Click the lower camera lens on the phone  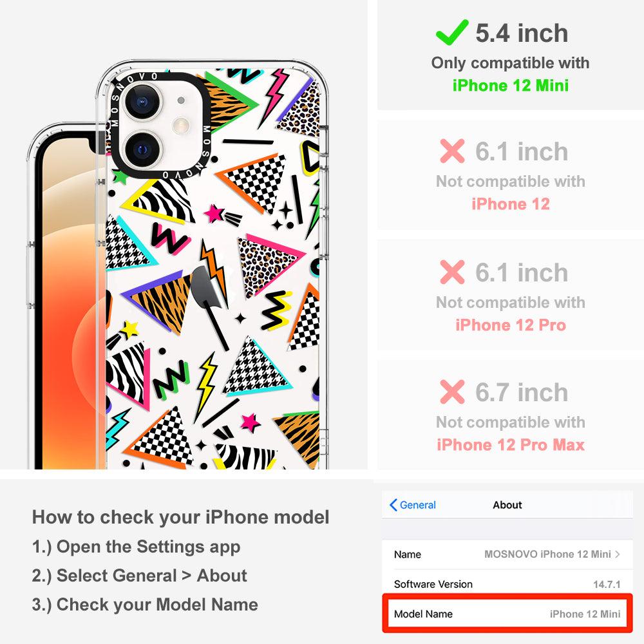tap(142, 149)
